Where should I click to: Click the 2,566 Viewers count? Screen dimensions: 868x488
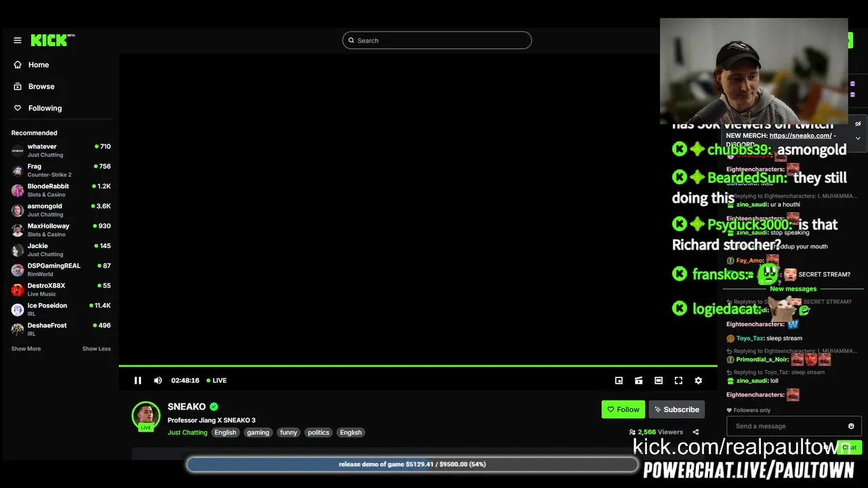[656, 432]
